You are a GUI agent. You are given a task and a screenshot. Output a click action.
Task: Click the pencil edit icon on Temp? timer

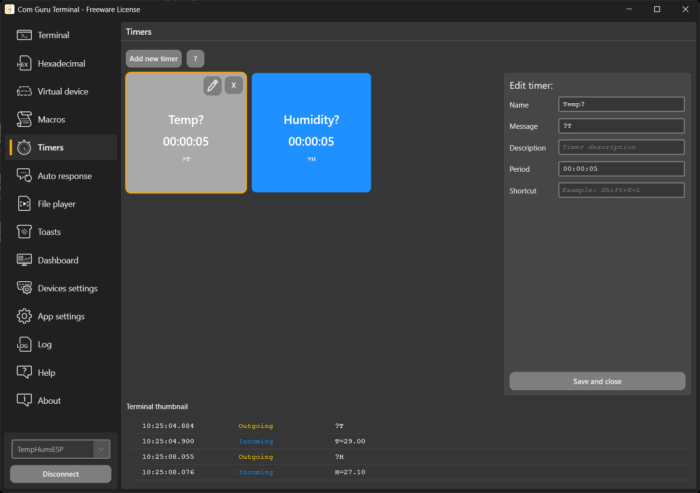pyautogui.click(x=212, y=86)
